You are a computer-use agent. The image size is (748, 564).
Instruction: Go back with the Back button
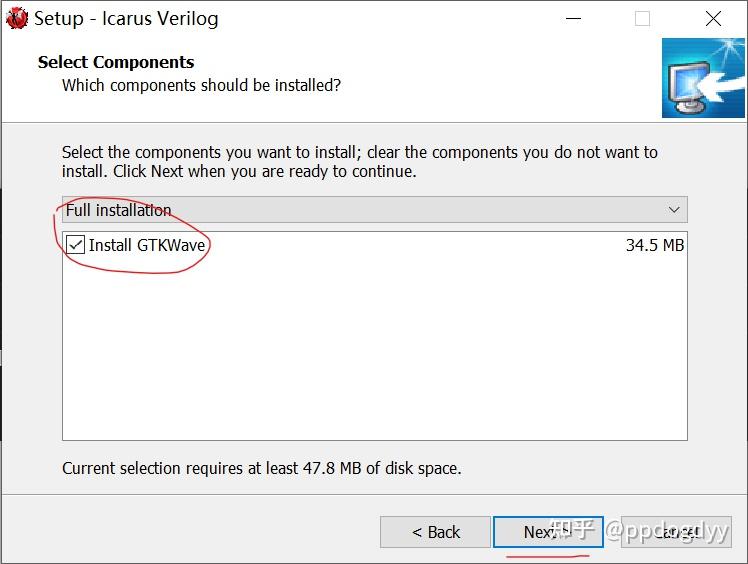tap(435, 532)
